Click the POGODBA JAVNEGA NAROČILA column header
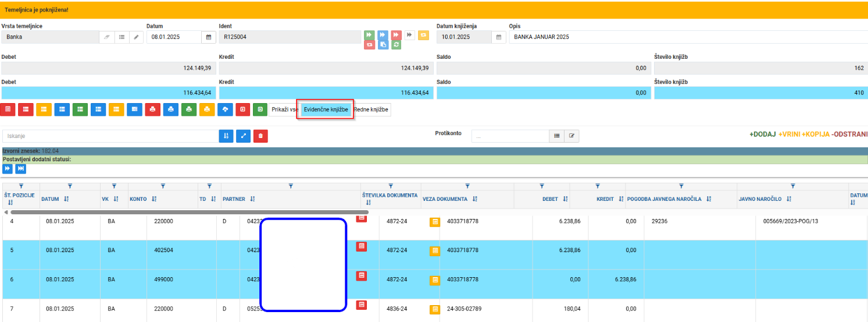Viewport: 868px width, 322px height. pyautogui.click(x=666, y=199)
